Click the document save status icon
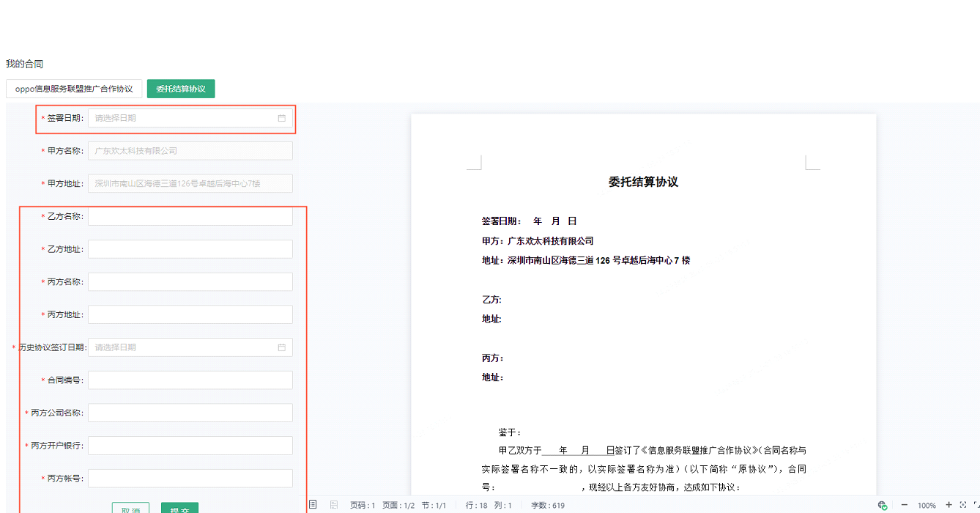The image size is (980, 513). (333, 504)
